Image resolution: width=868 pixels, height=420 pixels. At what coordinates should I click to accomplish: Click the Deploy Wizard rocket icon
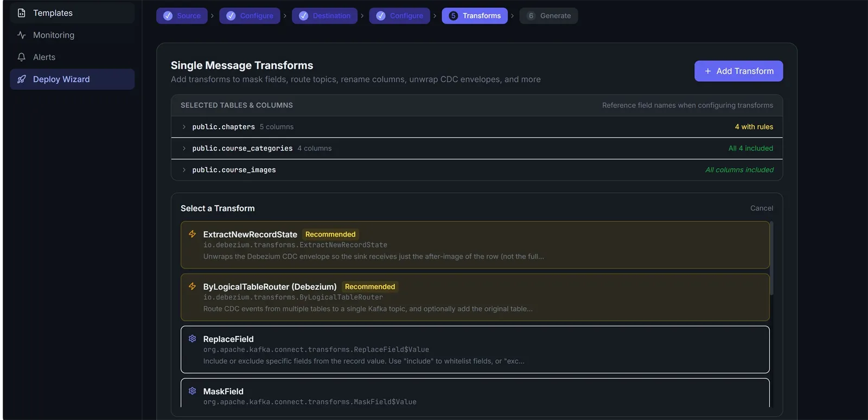point(22,79)
